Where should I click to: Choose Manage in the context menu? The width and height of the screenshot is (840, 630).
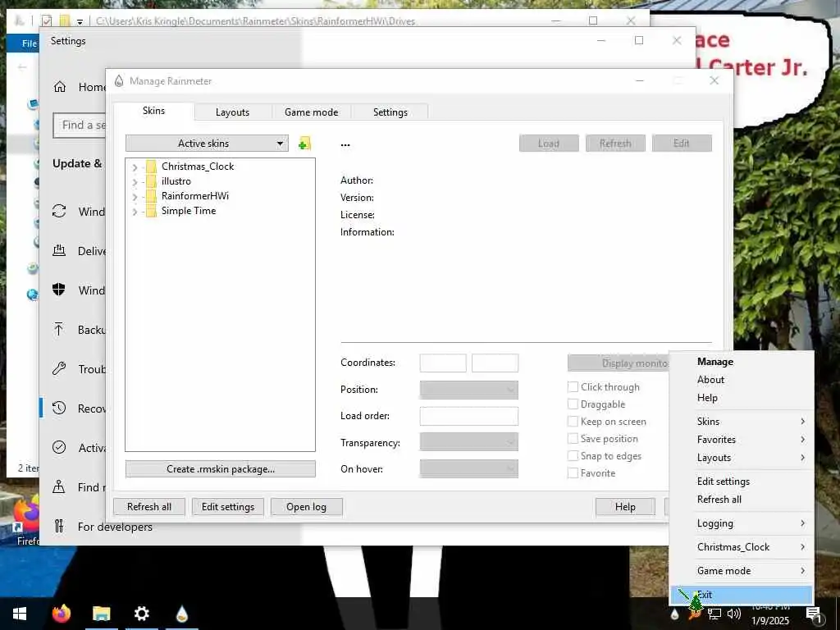click(742, 362)
